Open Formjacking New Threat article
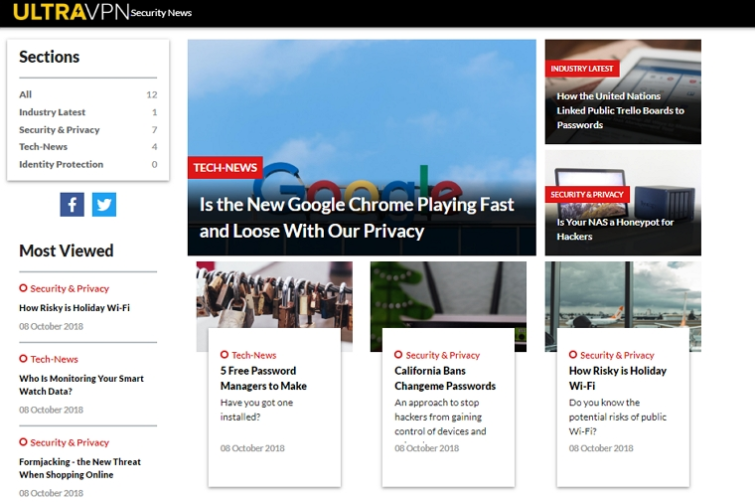Image resolution: width=755 pixels, height=502 pixels. pyautogui.click(x=80, y=468)
